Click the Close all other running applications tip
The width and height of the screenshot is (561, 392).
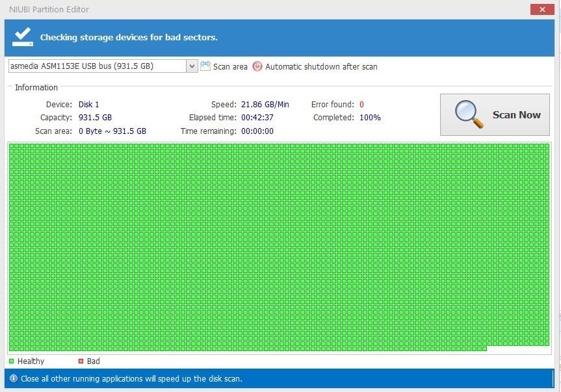pyautogui.click(x=132, y=378)
